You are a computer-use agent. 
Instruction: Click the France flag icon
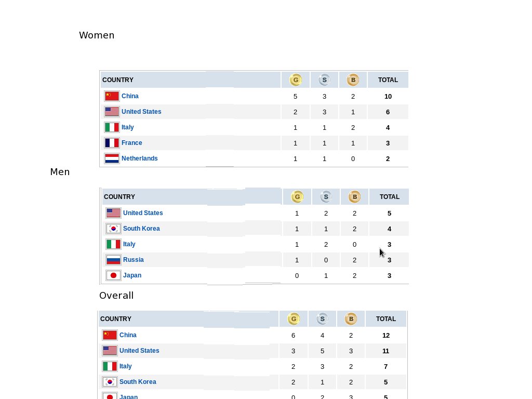(x=112, y=143)
